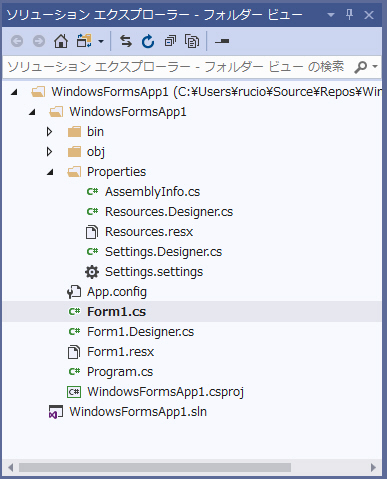The height and width of the screenshot is (479, 387).
Task: Click the magnifier search icon
Action: tap(360, 67)
